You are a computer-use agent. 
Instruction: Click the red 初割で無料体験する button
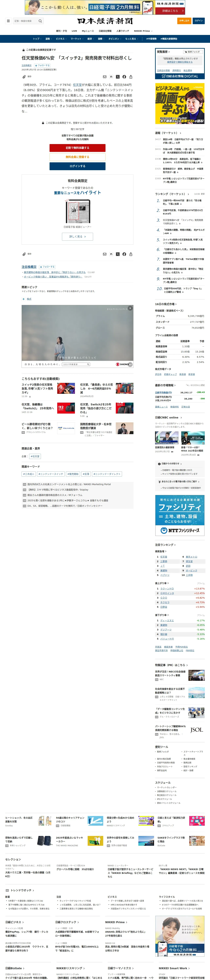(77, 148)
